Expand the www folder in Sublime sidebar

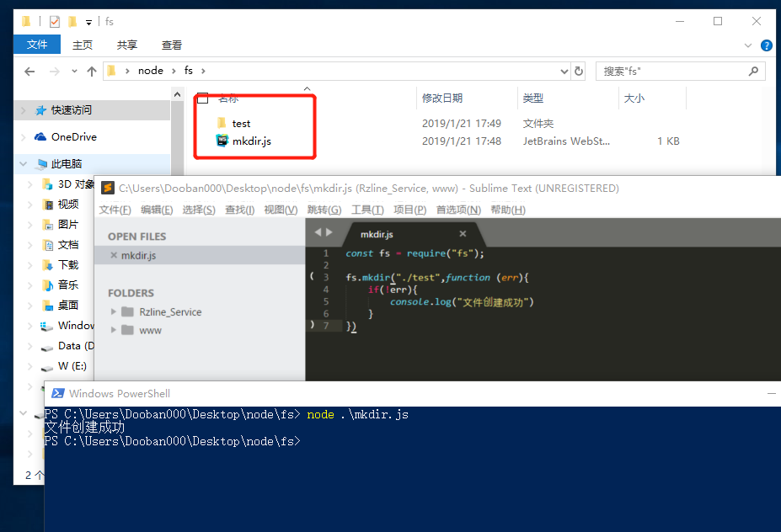pyautogui.click(x=114, y=330)
